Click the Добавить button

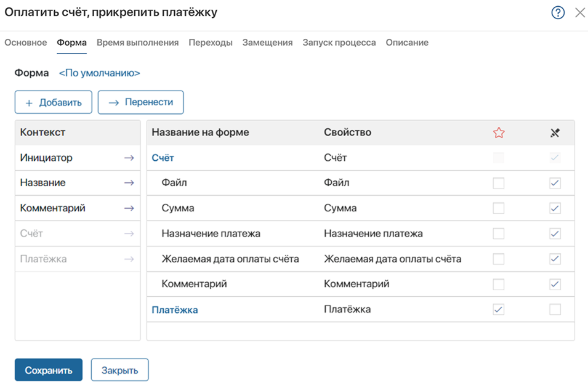tap(53, 102)
